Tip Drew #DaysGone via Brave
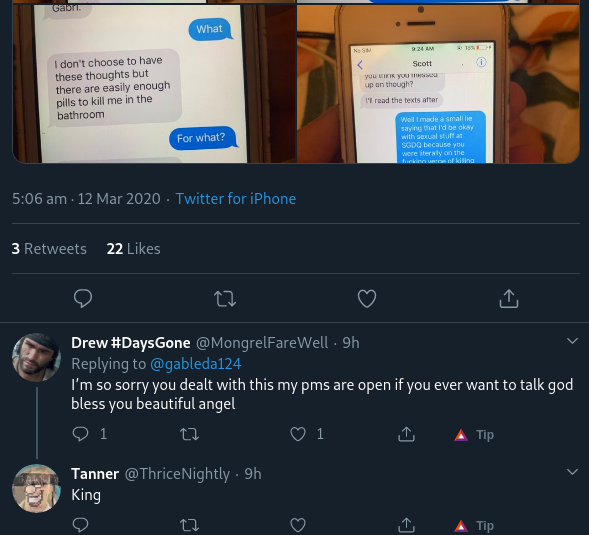The height and width of the screenshot is (535, 589). pyautogui.click(x=474, y=435)
